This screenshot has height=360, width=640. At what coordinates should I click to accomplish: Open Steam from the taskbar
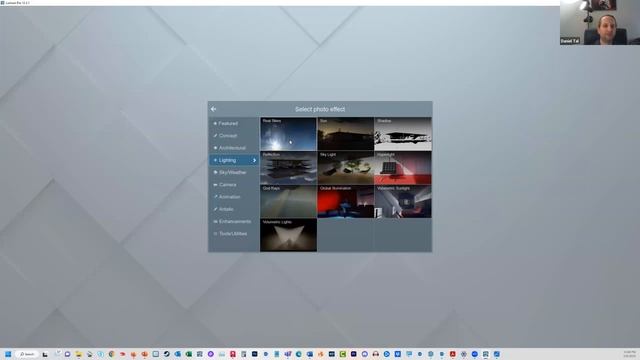click(x=167, y=354)
